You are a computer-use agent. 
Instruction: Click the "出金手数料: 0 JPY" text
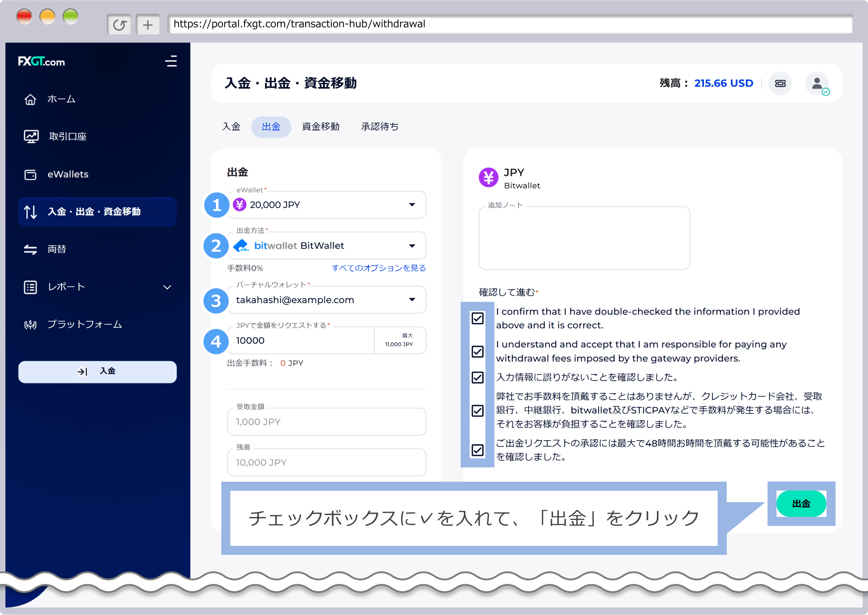265,363
